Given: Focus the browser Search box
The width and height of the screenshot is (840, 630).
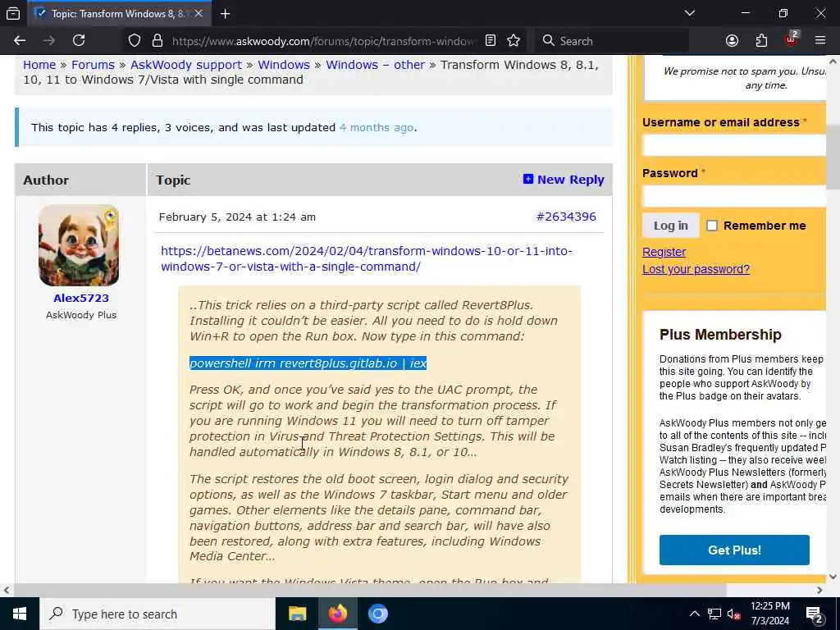Looking at the screenshot, I should pos(611,41).
